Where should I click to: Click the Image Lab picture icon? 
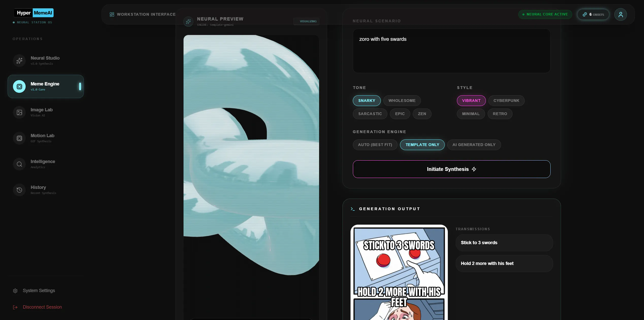[19, 112]
